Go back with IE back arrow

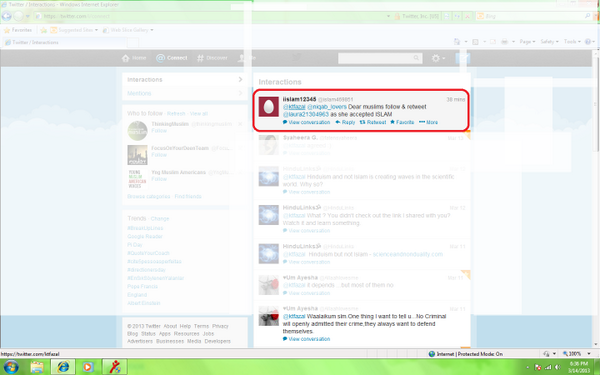tap(7, 16)
